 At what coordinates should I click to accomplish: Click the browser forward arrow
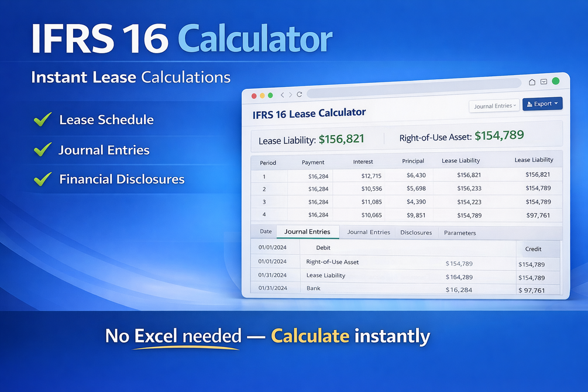coord(290,95)
